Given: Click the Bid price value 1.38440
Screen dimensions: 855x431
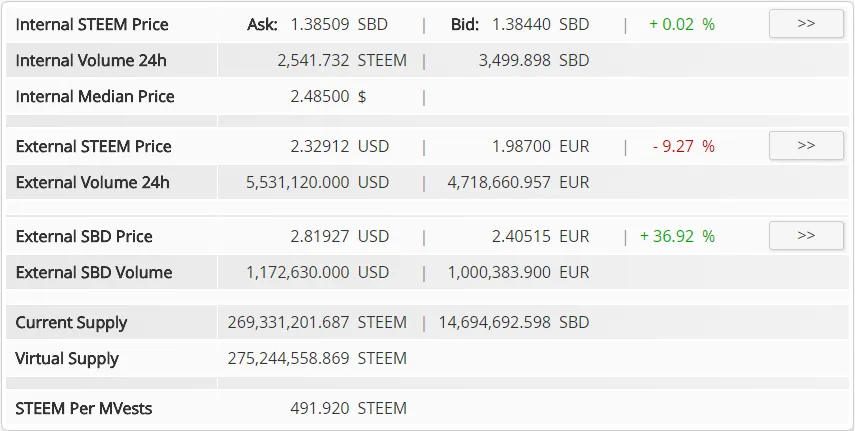Looking at the screenshot, I should (521, 25).
